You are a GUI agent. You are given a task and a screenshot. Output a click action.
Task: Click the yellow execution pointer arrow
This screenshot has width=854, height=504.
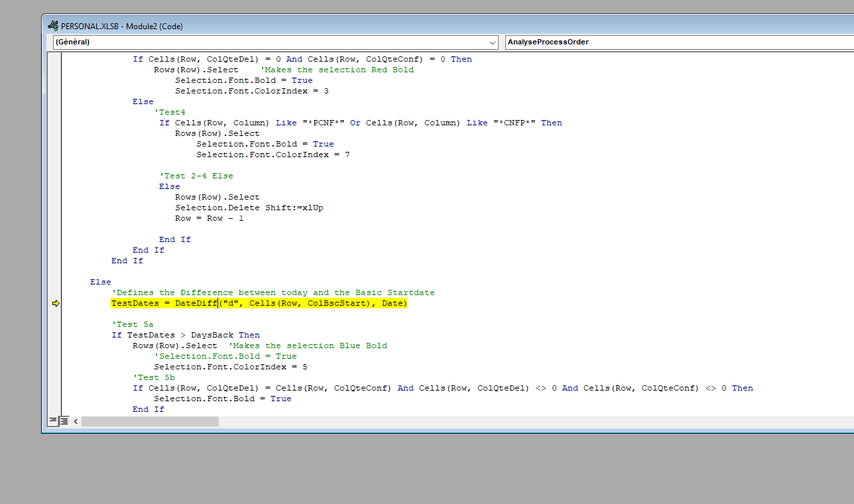click(55, 304)
